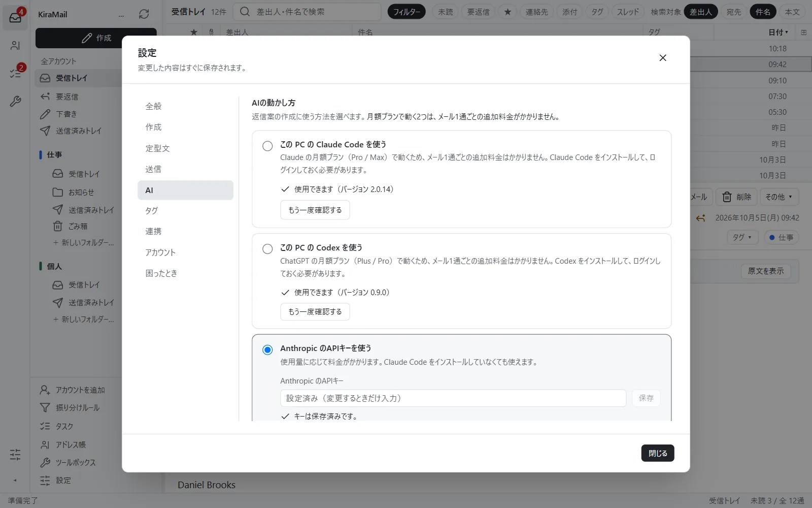Click the 原文を表示 button

click(766, 271)
